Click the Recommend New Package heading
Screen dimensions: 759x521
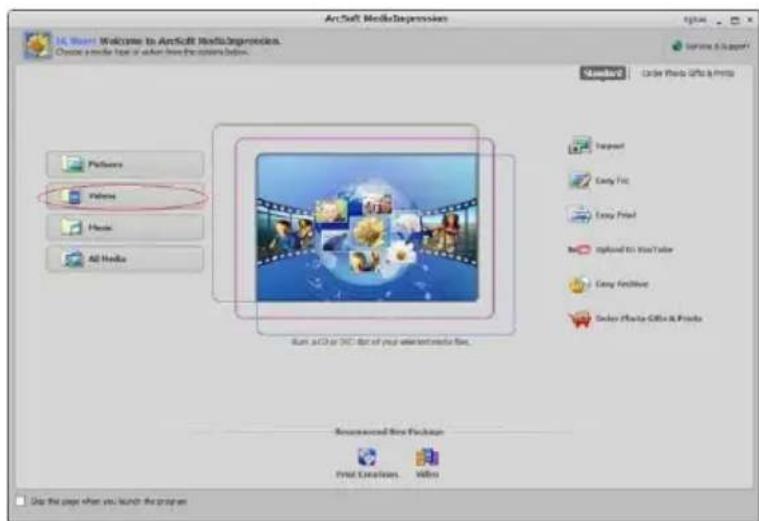click(389, 431)
